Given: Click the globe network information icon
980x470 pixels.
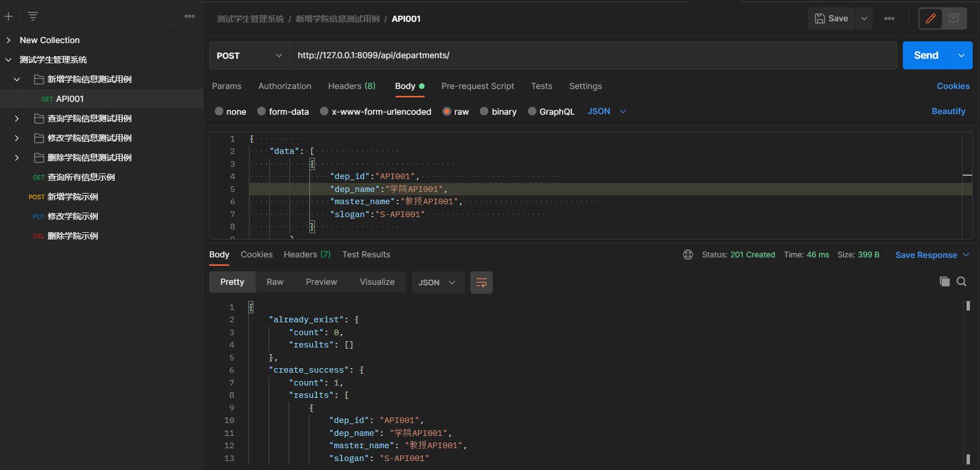Looking at the screenshot, I should pos(688,255).
